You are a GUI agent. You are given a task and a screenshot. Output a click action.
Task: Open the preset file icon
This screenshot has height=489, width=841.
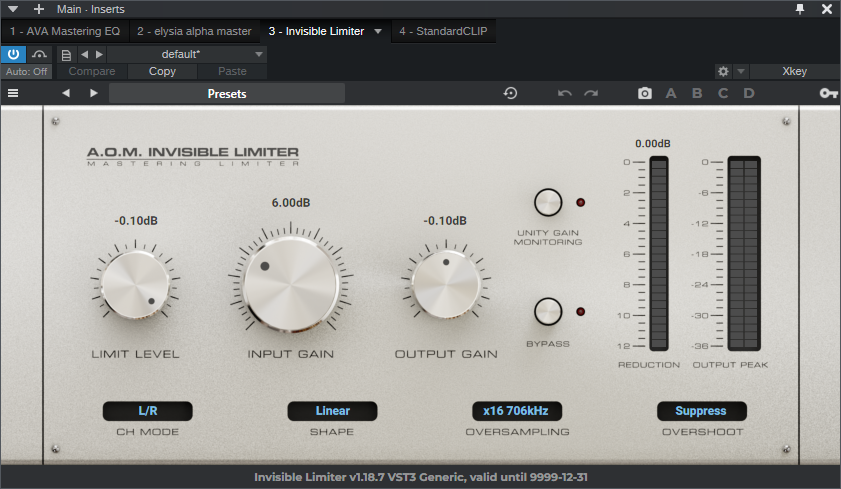pyautogui.click(x=66, y=55)
